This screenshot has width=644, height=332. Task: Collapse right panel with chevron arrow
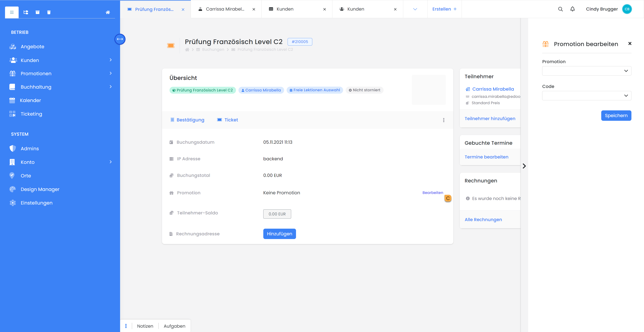[524, 166]
